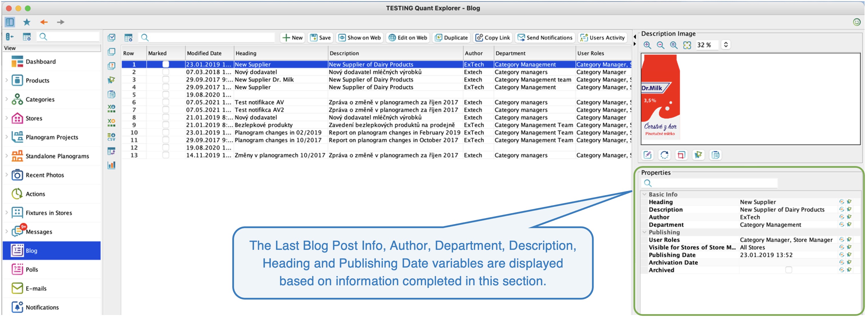Click Send Notifications
This screenshot has width=868, height=319.
545,38
